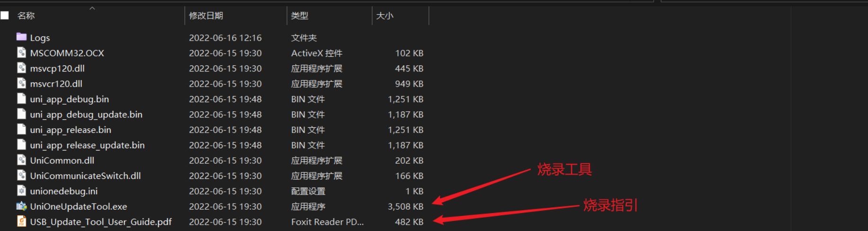Select the MSCOMM32.OCX file icon
868x231 pixels.
(x=21, y=53)
